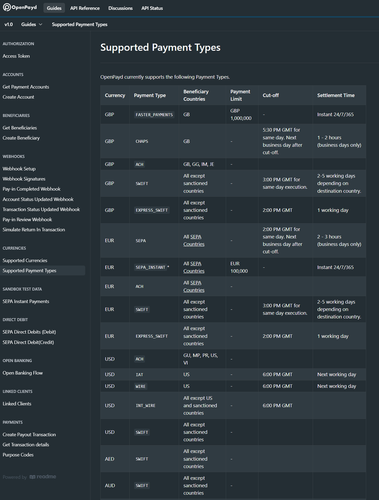The height and width of the screenshot is (500, 379).
Task: Open Account Status Updated Webhook page
Action: tap(38, 199)
